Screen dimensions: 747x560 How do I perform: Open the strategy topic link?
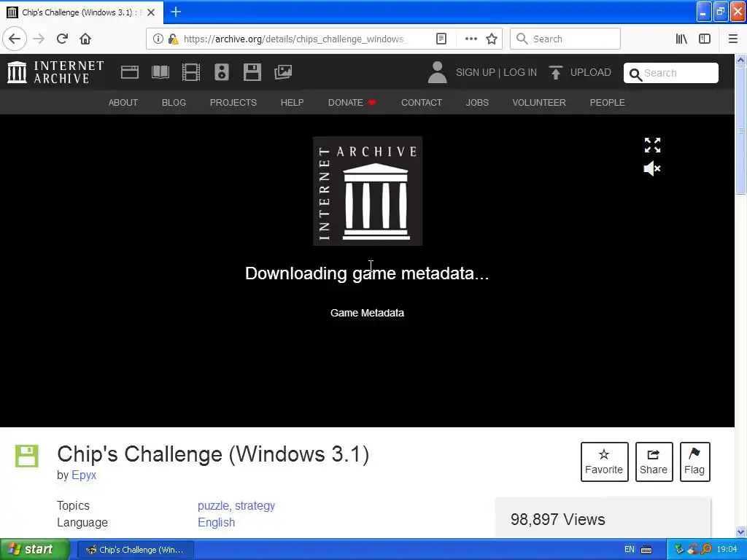(x=255, y=505)
